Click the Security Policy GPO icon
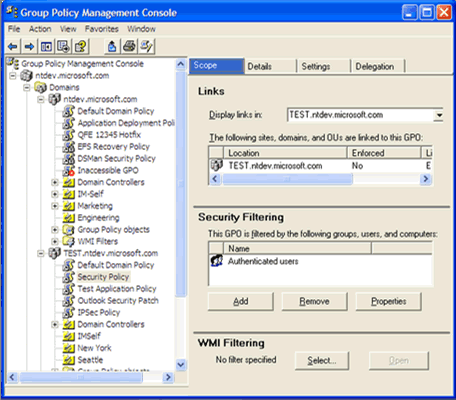The width and height of the screenshot is (456, 400). [68, 277]
